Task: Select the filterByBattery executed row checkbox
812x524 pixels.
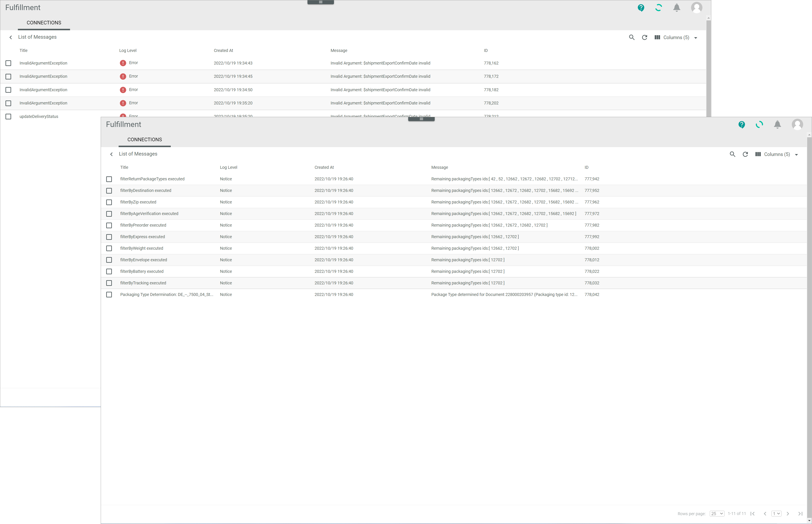Action: coord(109,272)
